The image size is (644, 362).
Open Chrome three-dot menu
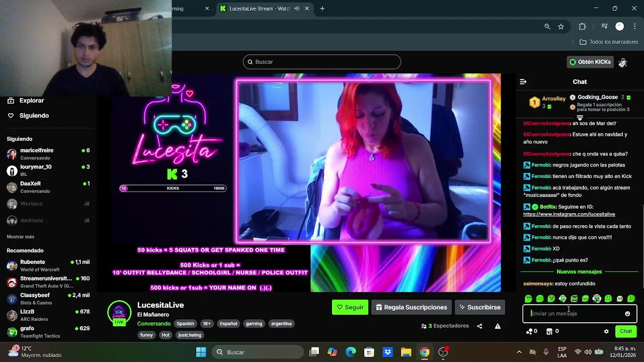tap(634, 27)
